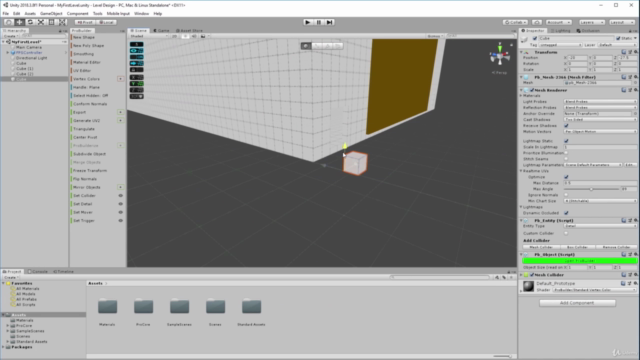Open the Entity Type dropdown
Viewport: 640px width, 360px height.
600,226
